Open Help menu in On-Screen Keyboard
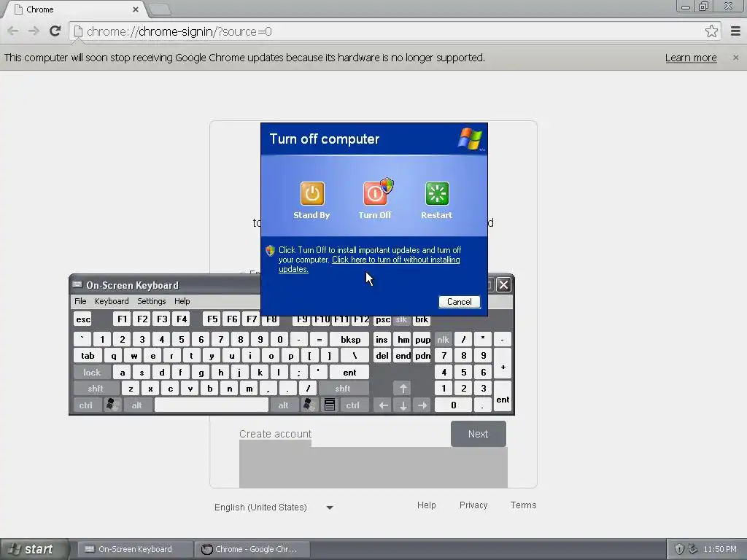747x560 pixels. [x=182, y=301]
